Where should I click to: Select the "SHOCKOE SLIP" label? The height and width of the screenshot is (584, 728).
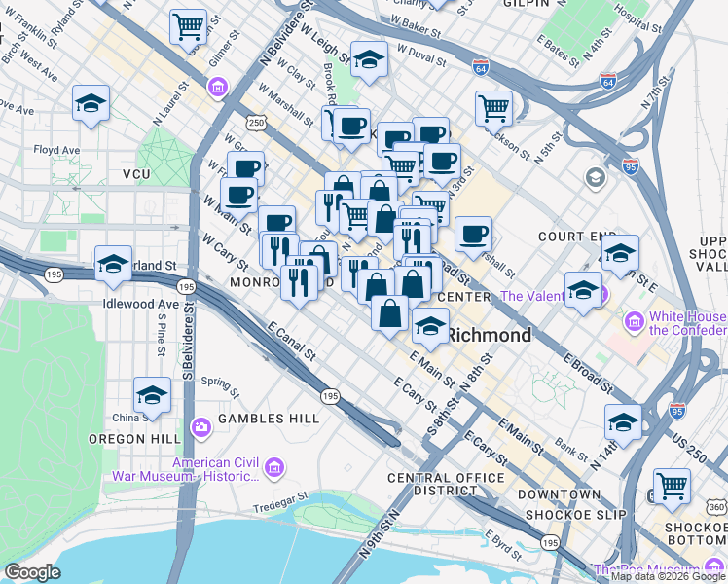tap(576, 515)
